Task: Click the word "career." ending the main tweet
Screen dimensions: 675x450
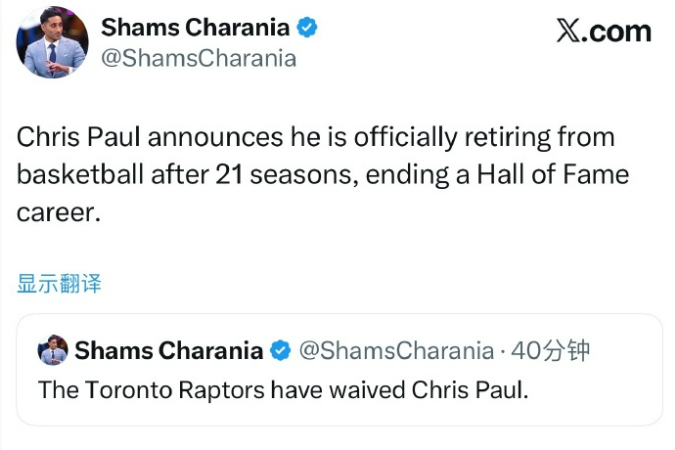Action: click(x=59, y=212)
